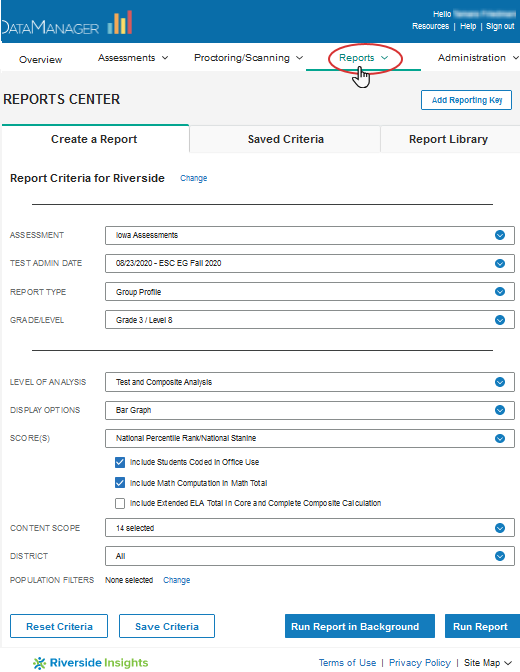Open the Resources link in header
520x672 pixels.
click(430, 26)
